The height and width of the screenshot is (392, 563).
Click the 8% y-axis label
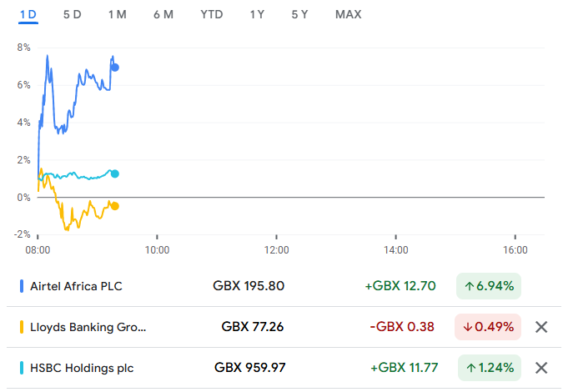23,48
